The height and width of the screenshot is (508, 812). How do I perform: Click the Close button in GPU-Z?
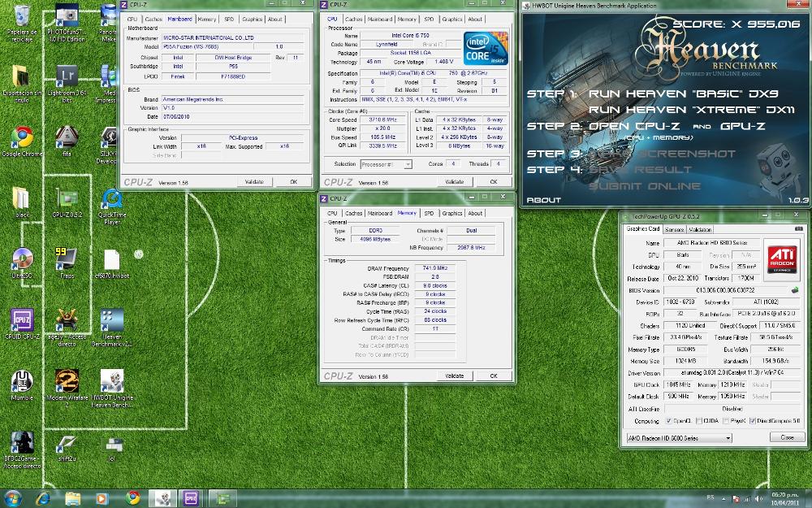[787, 437]
